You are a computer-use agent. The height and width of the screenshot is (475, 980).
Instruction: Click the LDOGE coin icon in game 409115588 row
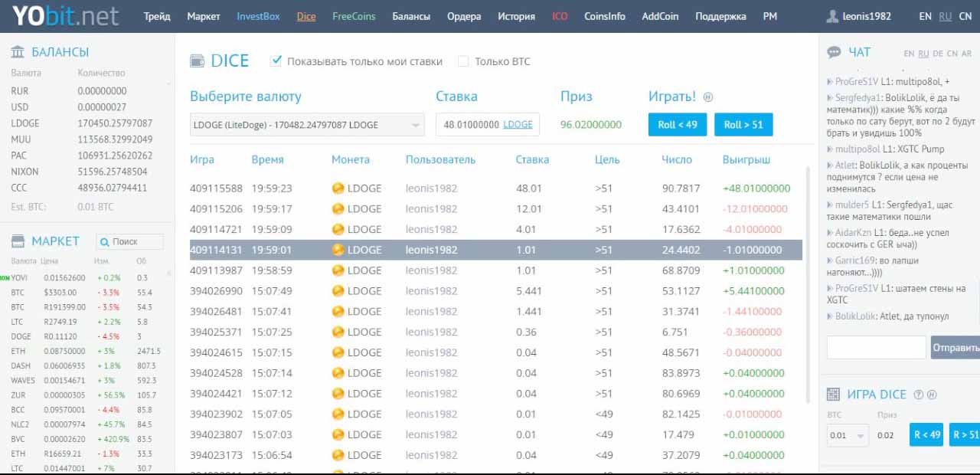coord(338,188)
